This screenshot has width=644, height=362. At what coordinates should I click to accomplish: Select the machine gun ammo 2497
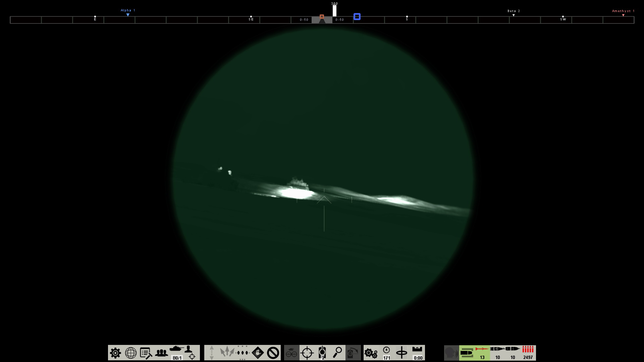tap(528, 353)
